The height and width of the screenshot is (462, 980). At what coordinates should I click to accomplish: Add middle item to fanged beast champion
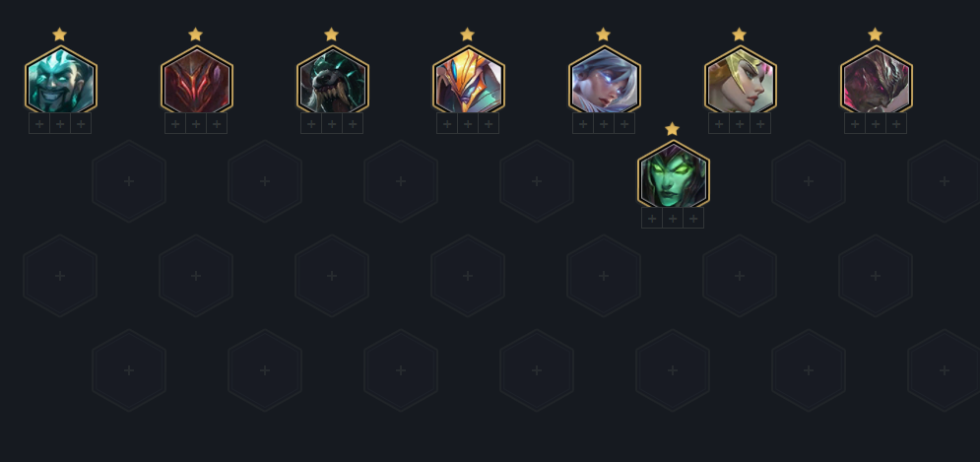(x=332, y=124)
